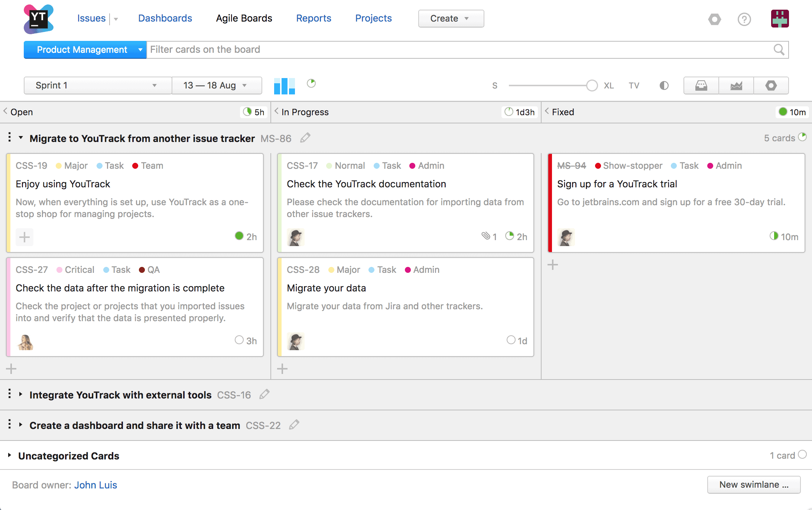Open the Product Management board selector
Screen dimensions: 812x510
[x=85, y=49]
